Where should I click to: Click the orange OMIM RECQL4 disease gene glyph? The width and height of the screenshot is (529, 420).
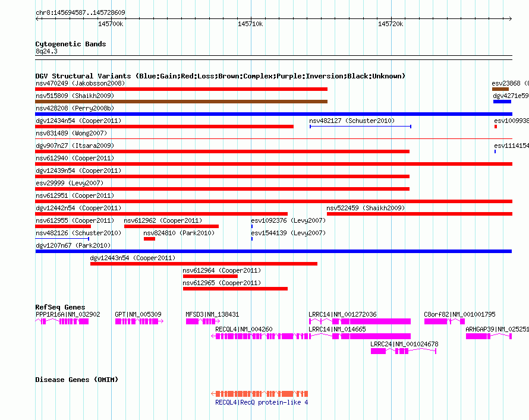click(x=259, y=394)
